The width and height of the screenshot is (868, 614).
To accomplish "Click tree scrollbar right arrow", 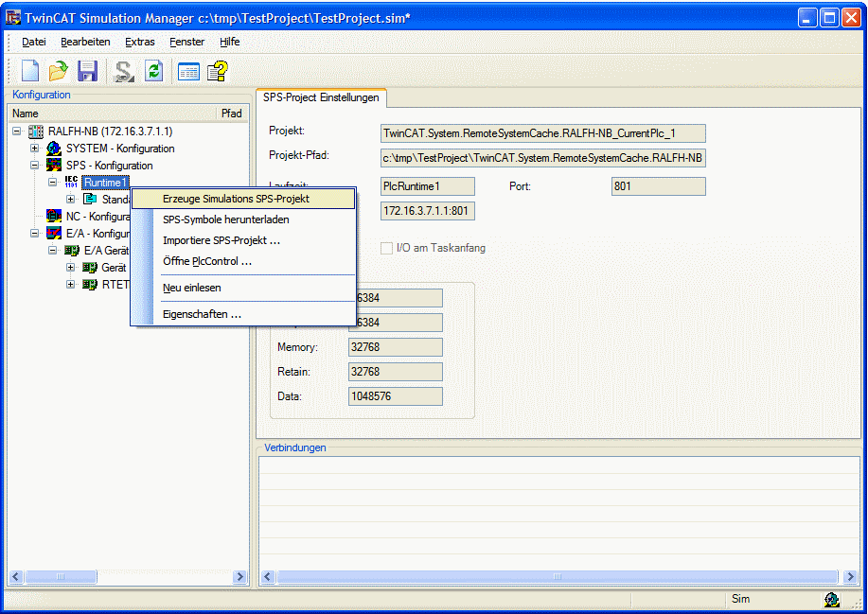I will point(239,576).
